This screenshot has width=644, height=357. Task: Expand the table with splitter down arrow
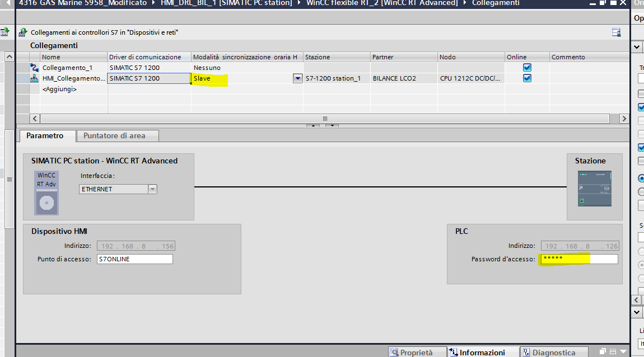coord(332,125)
